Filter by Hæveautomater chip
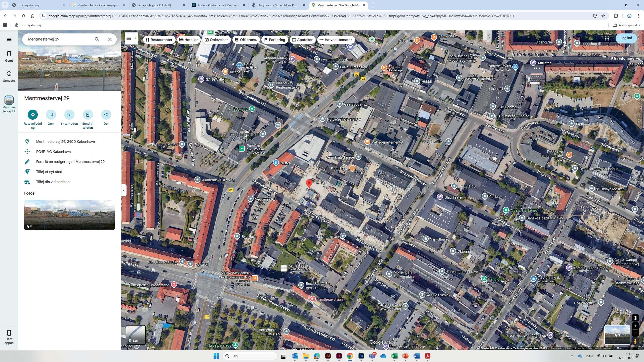The height and width of the screenshot is (362, 644). (x=336, y=40)
